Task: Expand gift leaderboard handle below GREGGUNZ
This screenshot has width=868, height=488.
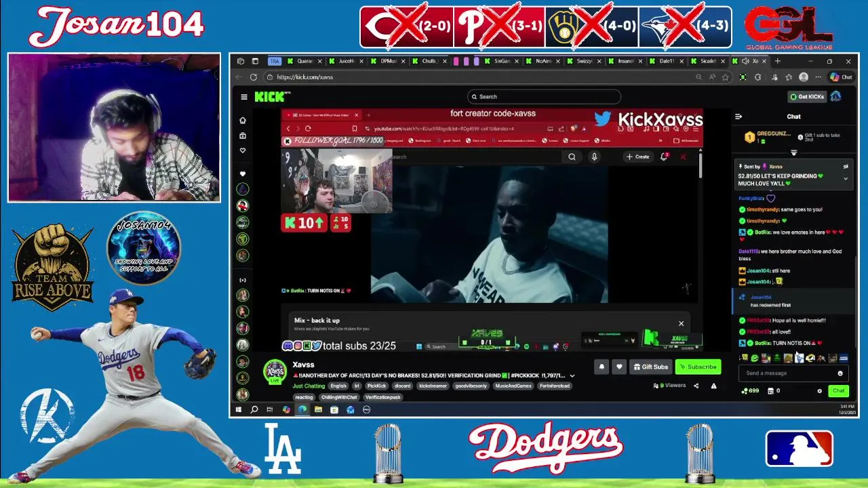Action: [793, 153]
